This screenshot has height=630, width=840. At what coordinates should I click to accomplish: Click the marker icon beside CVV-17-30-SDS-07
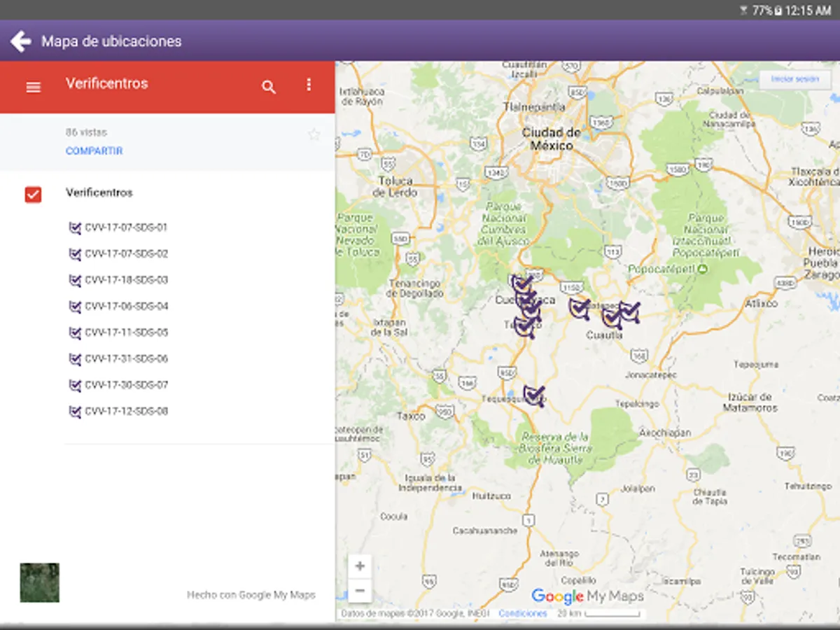point(75,385)
